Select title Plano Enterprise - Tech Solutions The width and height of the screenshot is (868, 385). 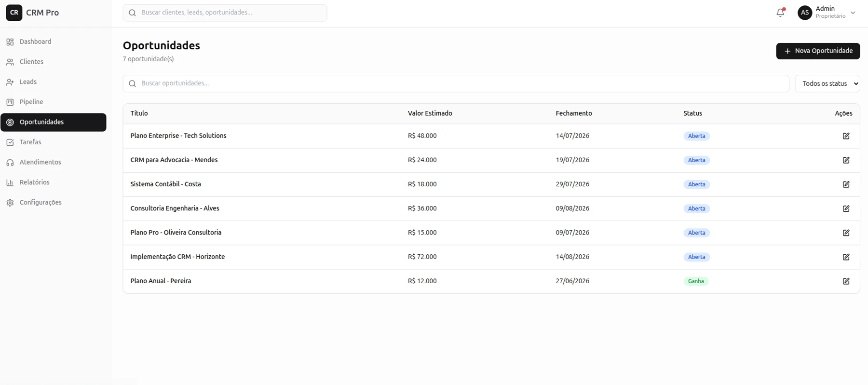[178, 136]
